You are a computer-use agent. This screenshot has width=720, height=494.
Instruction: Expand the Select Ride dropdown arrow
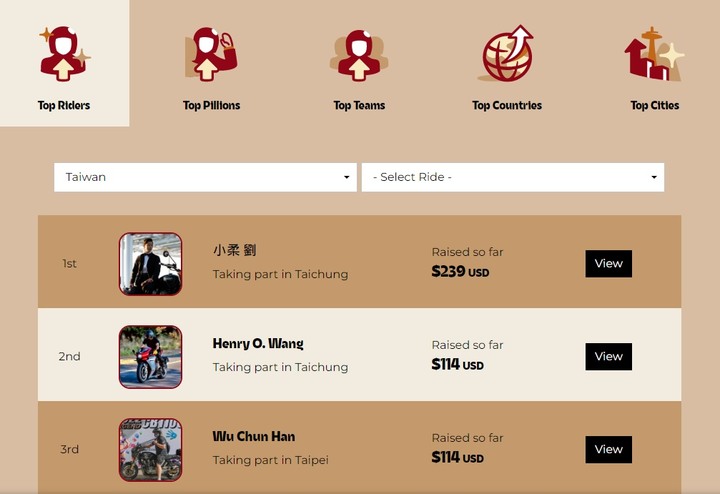click(654, 177)
